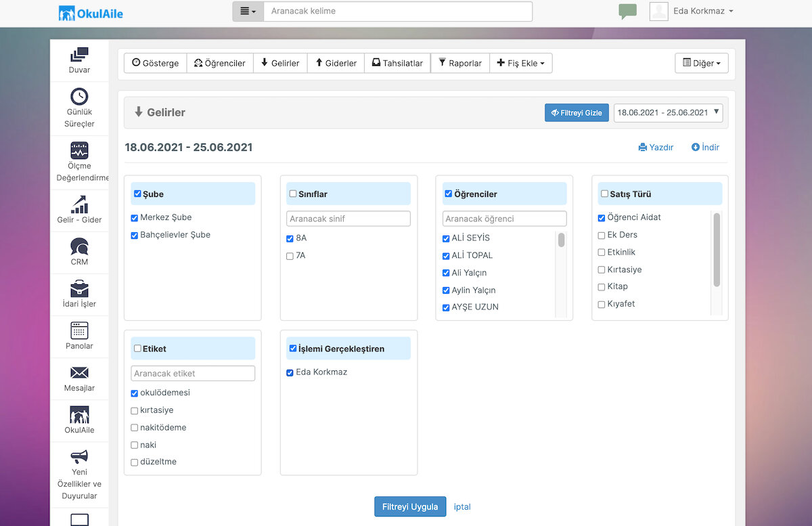Image resolution: width=812 pixels, height=526 pixels.
Task: Enable the Ek Ders checkbox
Action: pos(602,236)
